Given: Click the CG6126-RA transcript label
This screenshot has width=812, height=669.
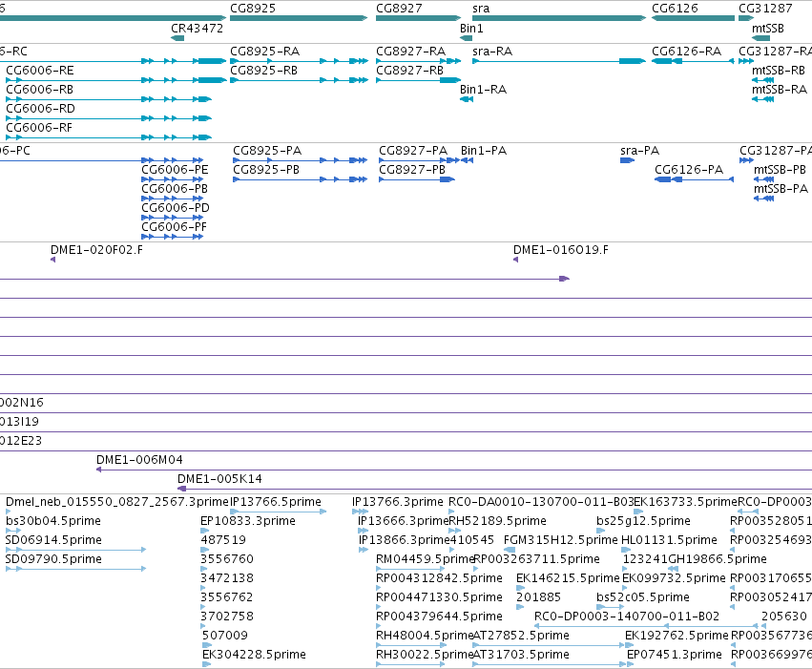Looking at the screenshot, I should pos(686,52).
